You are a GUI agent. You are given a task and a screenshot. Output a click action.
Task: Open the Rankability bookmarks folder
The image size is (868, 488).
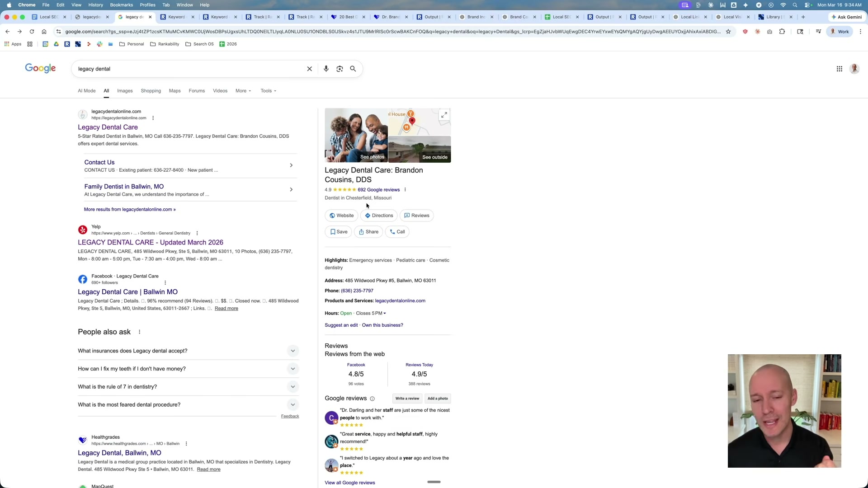(165, 44)
